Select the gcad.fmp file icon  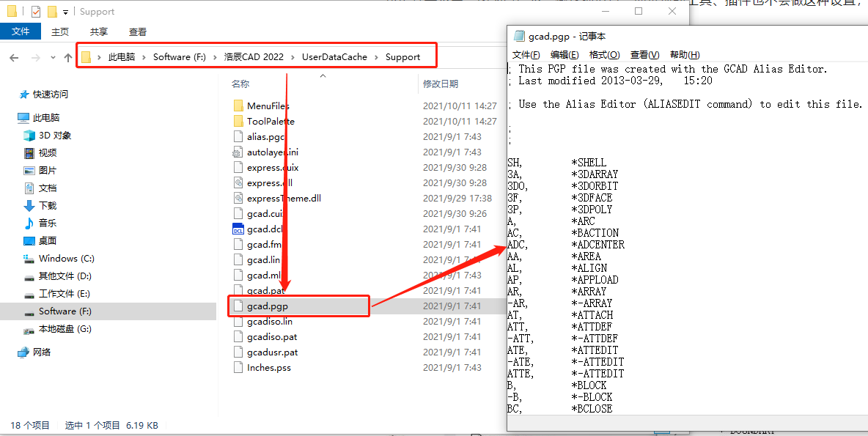(x=238, y=244)
